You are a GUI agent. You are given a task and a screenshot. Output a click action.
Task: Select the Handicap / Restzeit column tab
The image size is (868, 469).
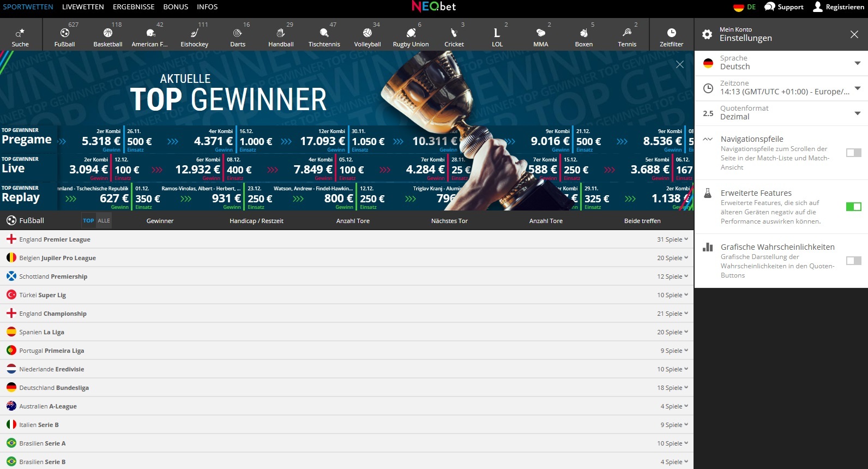coord(256,221)
